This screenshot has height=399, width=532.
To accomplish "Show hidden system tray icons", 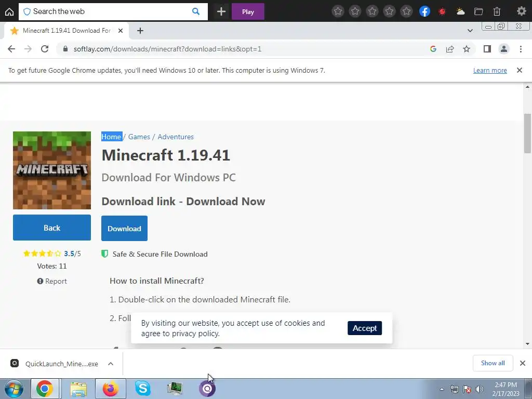I will tap(442, 389).
